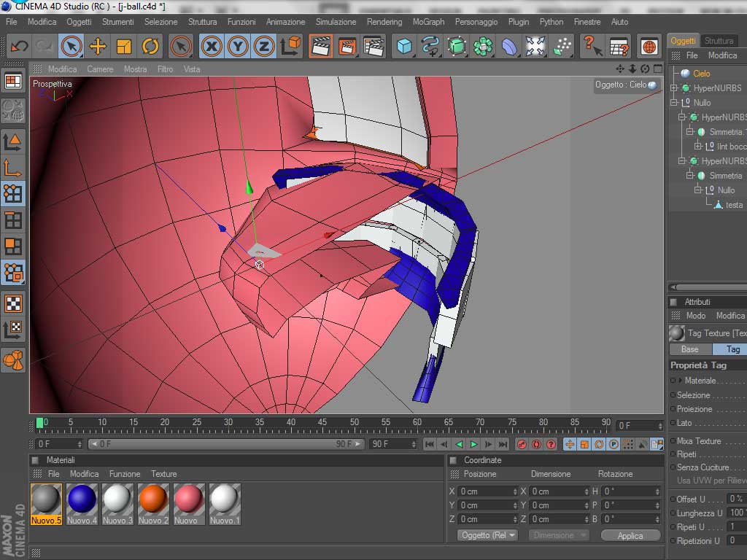Toggle X axis lock
The image size is (747, 560).
tap(212, 47)
